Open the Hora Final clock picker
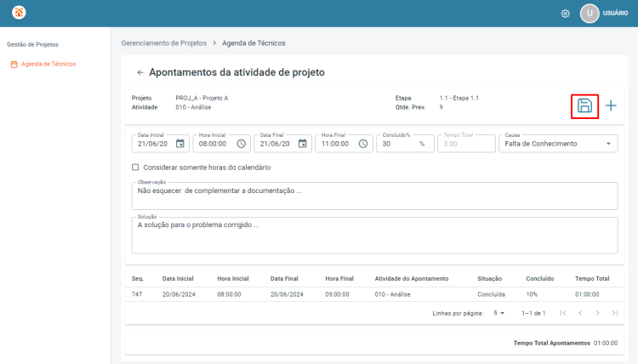 [363, 144]
